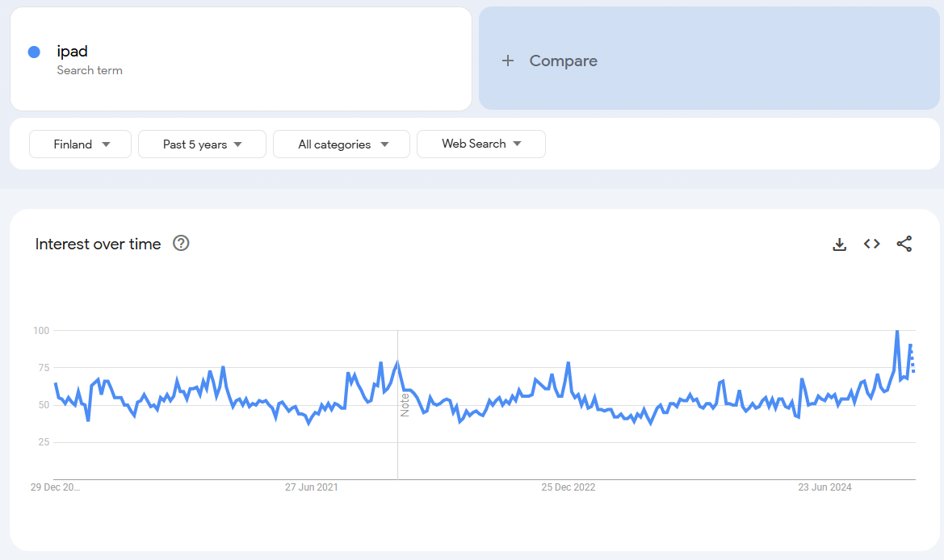This screenshot has width=944, height=560.
Task: Click the plus icon beside Compare
Action: pyautogui.click(x=507, y=61)
